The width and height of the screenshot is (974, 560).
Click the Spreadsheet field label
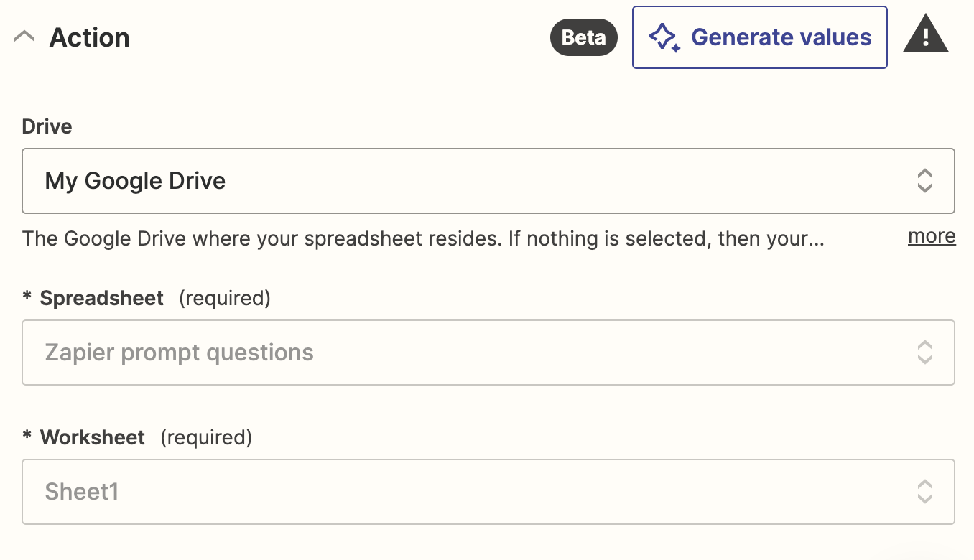point(102,298)
